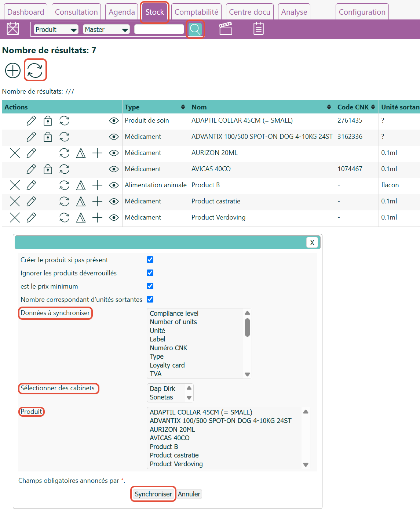Click warning triangle for AURIZON 20ML
The height and width of the screenshot is (521, 420).
click(x=81, y=153)
